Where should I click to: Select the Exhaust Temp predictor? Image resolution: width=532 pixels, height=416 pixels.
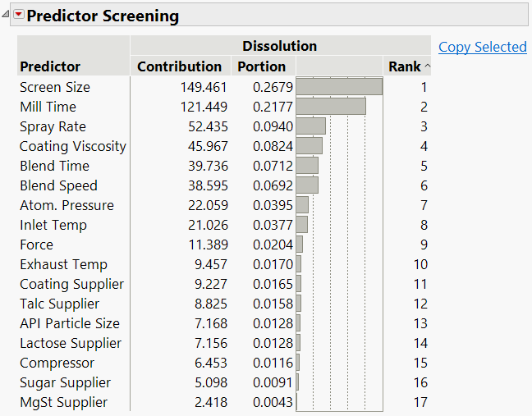(63, 264)
